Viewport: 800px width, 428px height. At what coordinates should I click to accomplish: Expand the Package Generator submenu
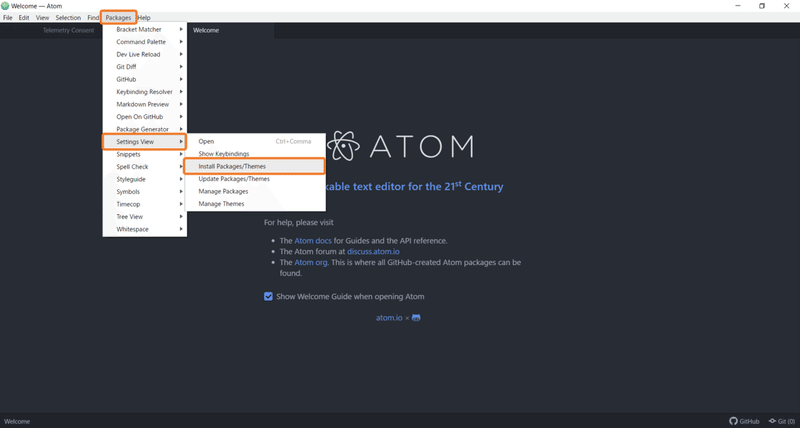(x=145, y=129)
